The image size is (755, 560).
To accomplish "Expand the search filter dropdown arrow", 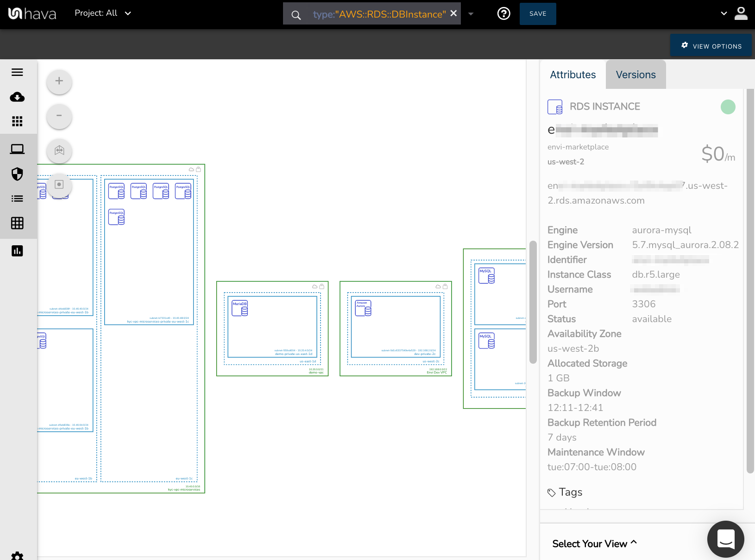I will click(471, 14).
